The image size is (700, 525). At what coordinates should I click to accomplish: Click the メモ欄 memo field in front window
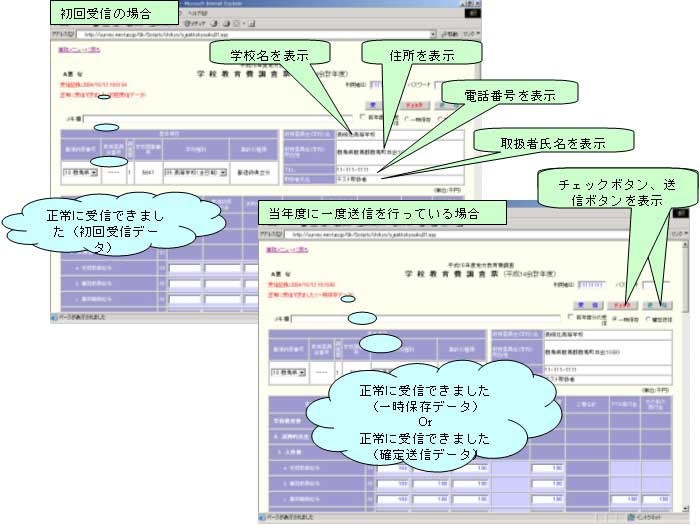pos(426,318)
